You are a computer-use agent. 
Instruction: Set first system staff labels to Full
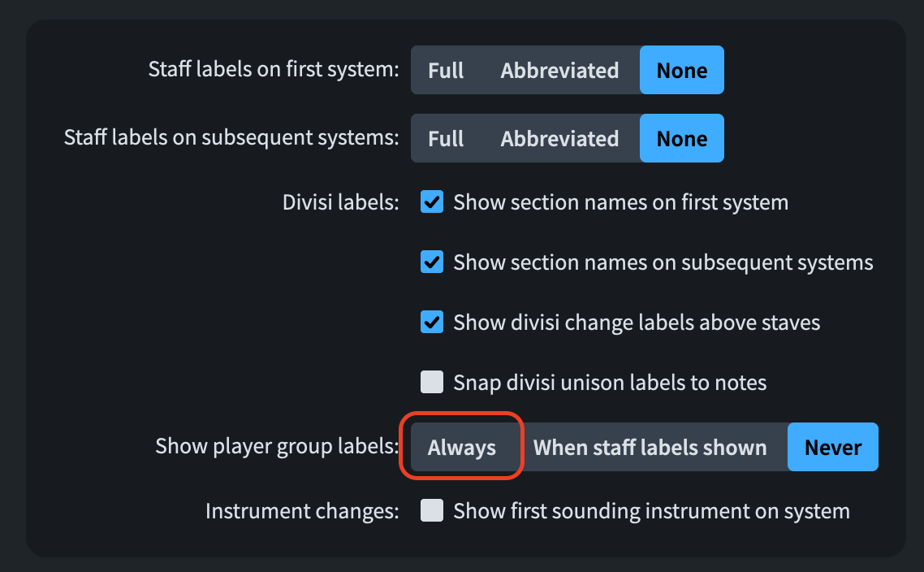pyautogui.click(x=446, y=71)
